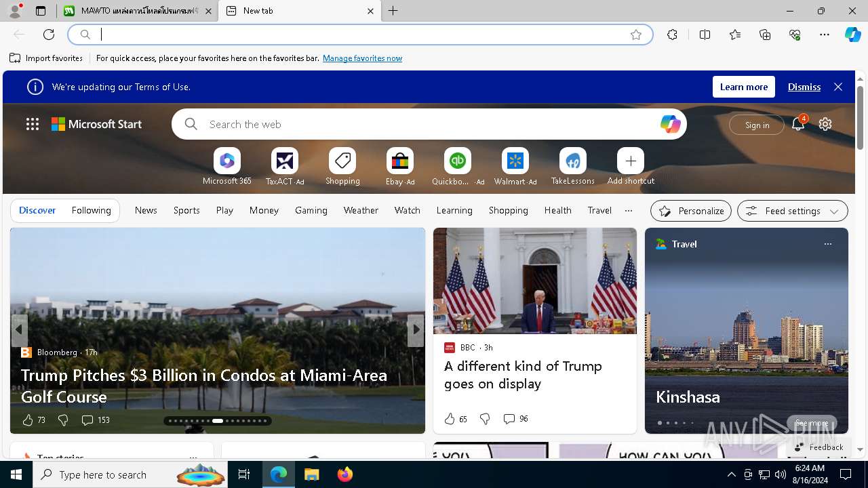Open the Money category

tap(264, 210)
